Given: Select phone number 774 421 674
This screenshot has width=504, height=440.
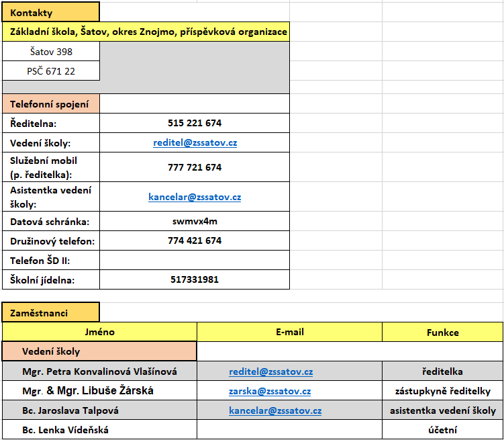Looking at the screenshot, I should point(195,241).
